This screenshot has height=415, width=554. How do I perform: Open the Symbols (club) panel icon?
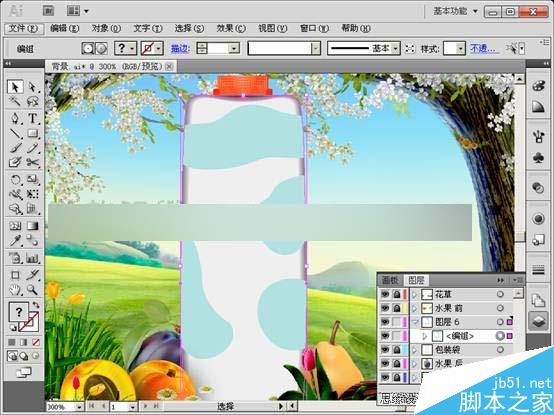point(538,159)
